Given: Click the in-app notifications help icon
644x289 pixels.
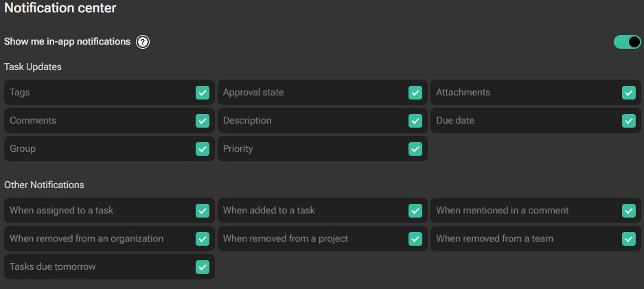Looking at the screenshot, I should point(143,42).
